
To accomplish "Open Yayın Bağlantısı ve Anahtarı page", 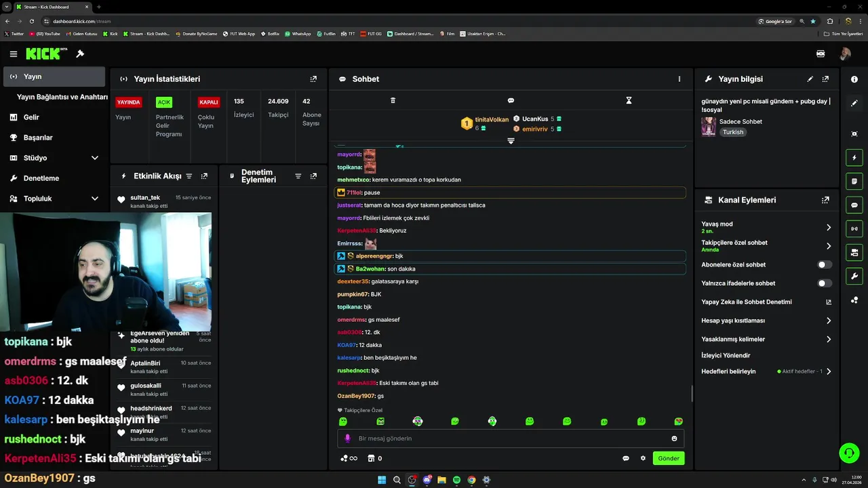I will coord(62,97).
